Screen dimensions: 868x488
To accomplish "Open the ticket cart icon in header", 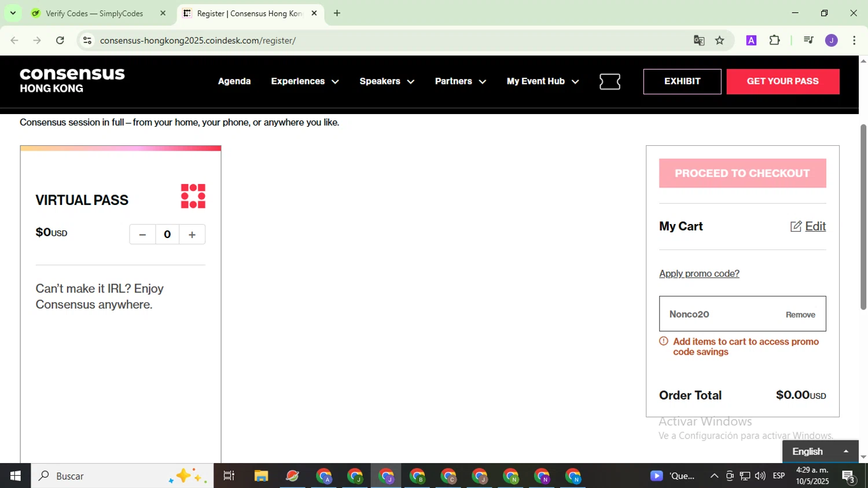I will pyautogui.click(x=610, y=82).
